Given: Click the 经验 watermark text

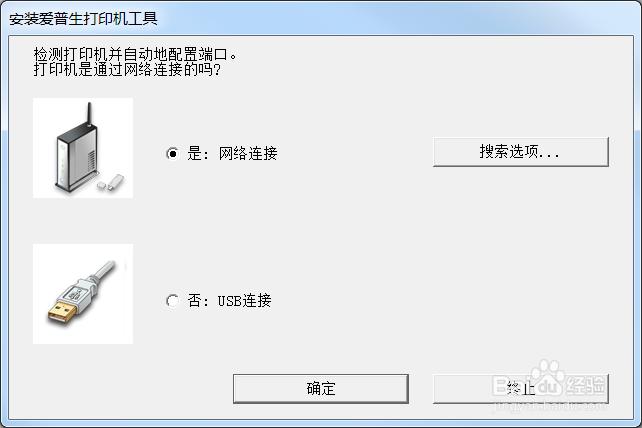Looking at the screenshot, I should [x=586, y=385].
